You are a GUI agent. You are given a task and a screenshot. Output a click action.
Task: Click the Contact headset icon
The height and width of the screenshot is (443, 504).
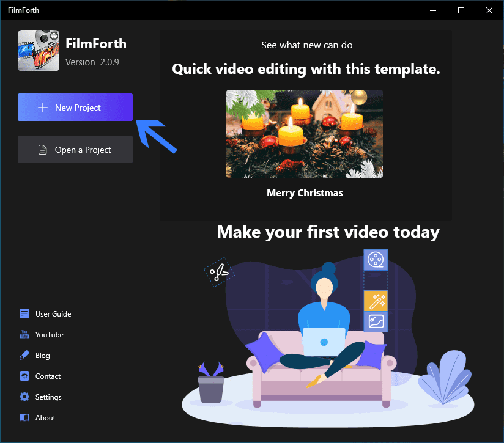pos(24,376)
